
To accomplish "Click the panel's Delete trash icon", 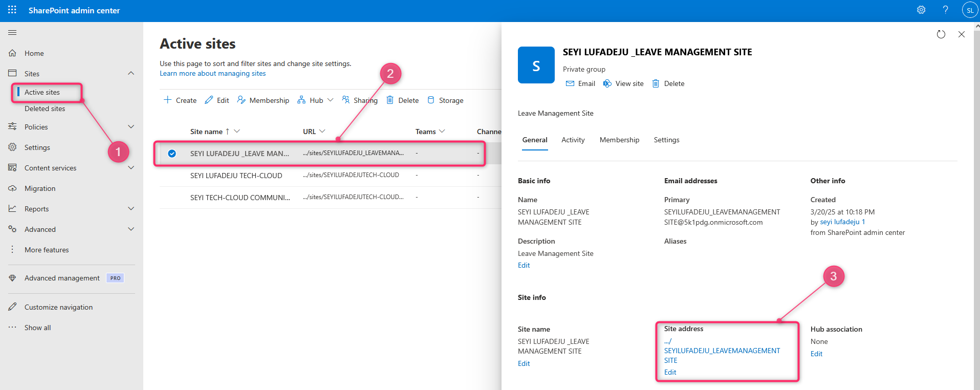I will coord(656,83).
